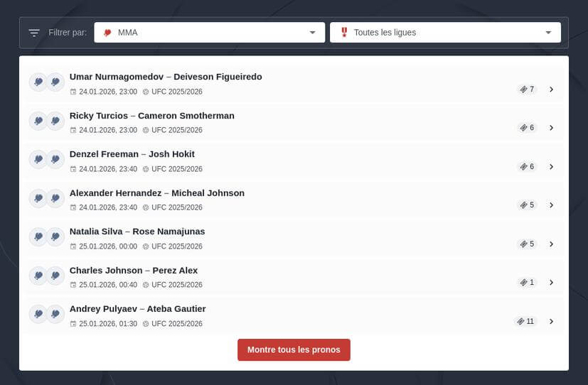The image size is (588, 385).
Task: Click UFC 2025/2026 league label under Denzel Freeman
Action: [x=176, y=169]
